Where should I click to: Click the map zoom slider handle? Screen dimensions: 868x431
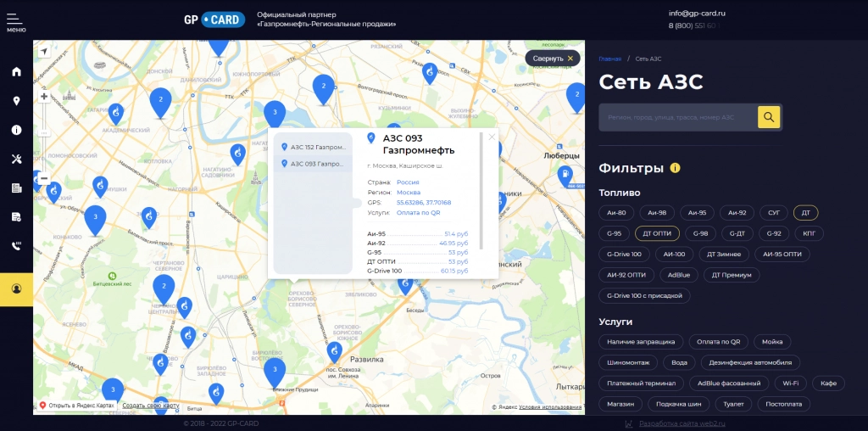[44, 132]
